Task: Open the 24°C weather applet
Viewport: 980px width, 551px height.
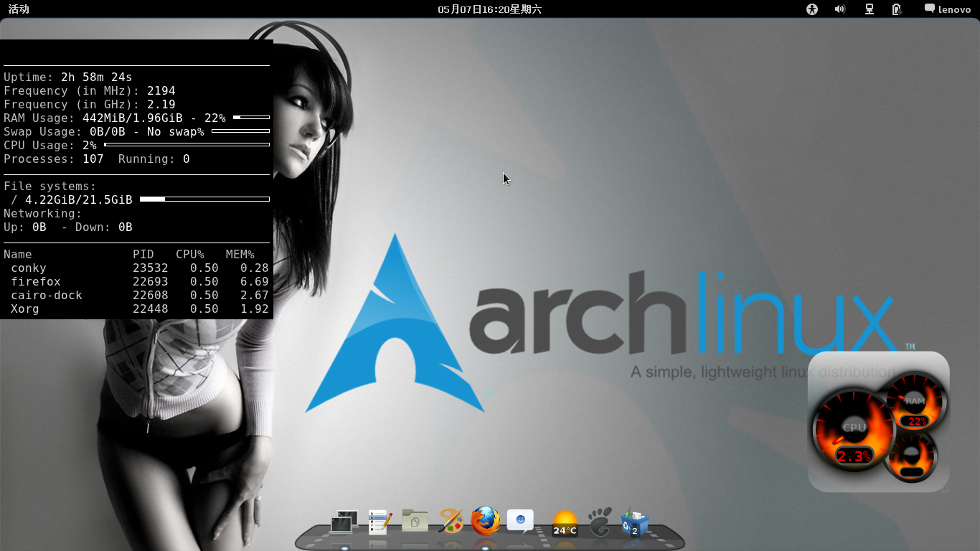Action: pos(565,524)
